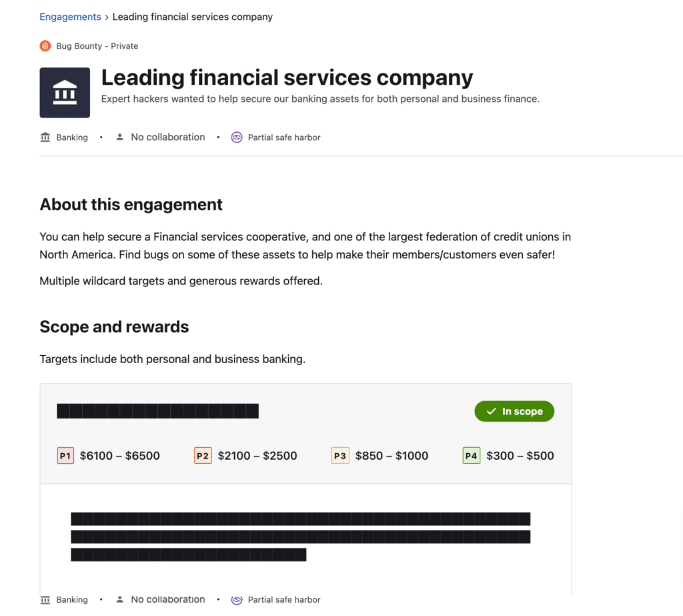Viewport: 683px width, 616px height.
Task: Click the bank building company logo
Action: [x=65, y=93]
